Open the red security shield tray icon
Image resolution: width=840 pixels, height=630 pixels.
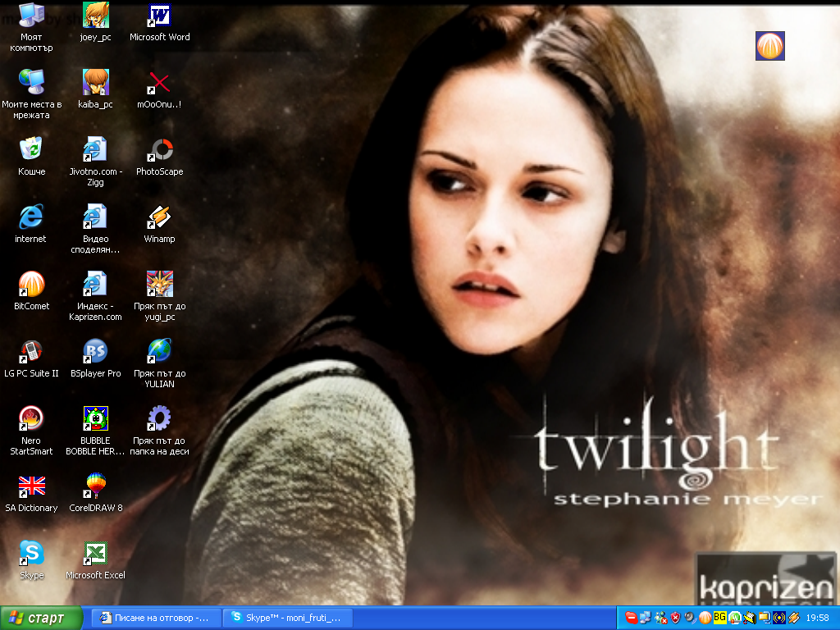pyautogui.click(x=676, y=618)
